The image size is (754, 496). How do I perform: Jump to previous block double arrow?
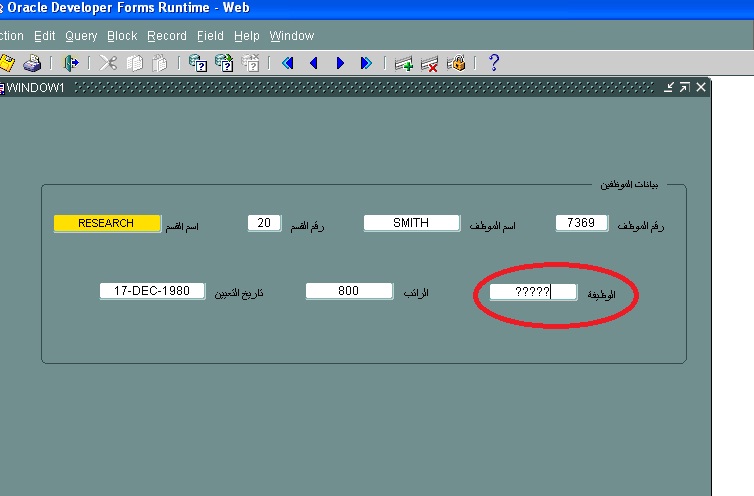(x=288, y=63)
